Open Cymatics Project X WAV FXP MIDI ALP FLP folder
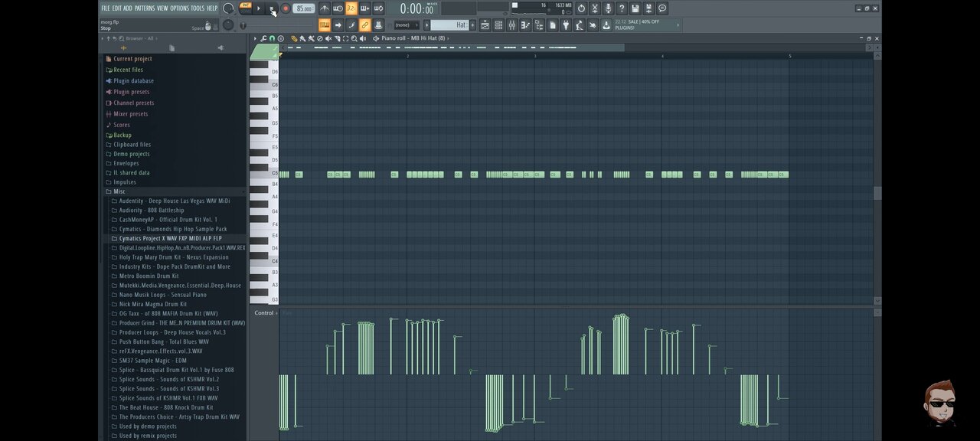Viewport: 980px width, 441px height. tap(170, 239)
